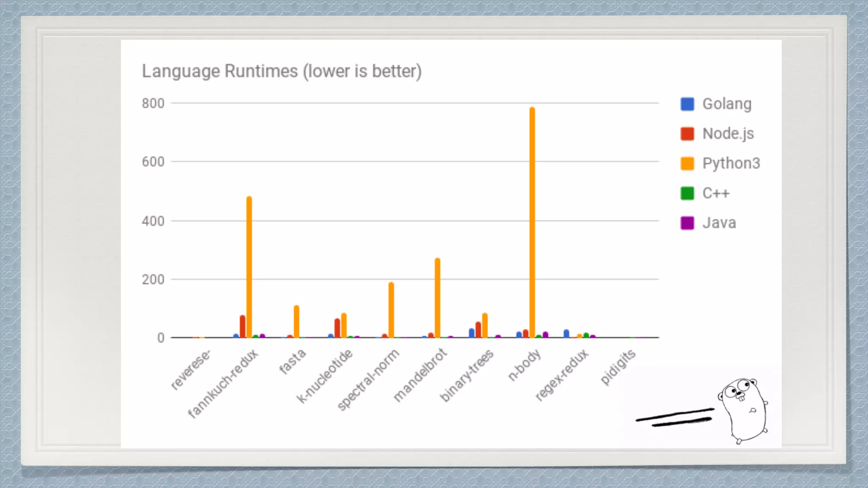Click the purple Java legend swatch
Image resolution: width=868 pixels, height=488 pixels.
point(687,223)
